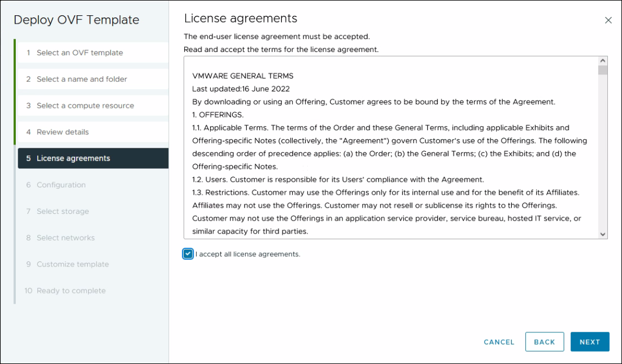This screenshot has width=622, height=364.
Task: Open the Customize template step
Action: [x=74, y=264]
